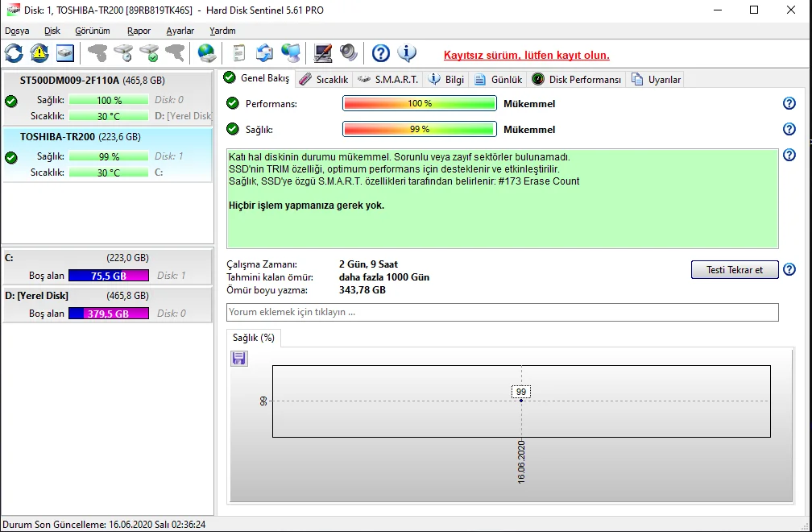Switch to the Disk Performansı tab

(577, 79)
